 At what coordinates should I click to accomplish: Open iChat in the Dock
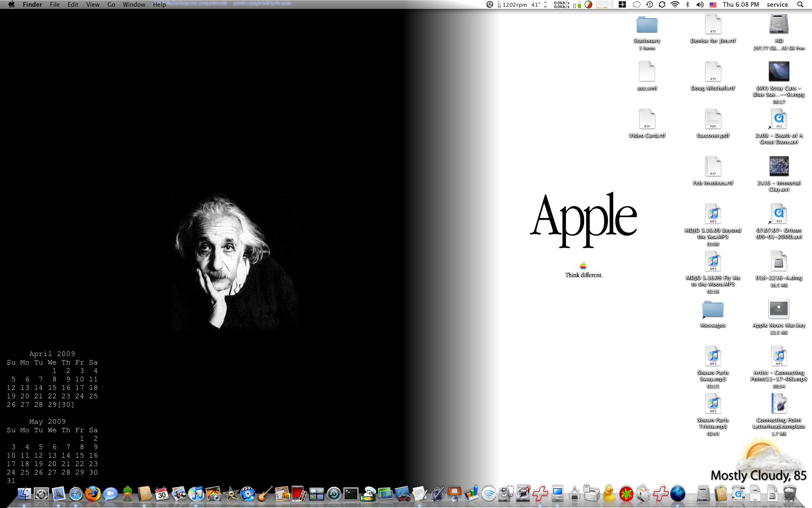click(110, 494)
